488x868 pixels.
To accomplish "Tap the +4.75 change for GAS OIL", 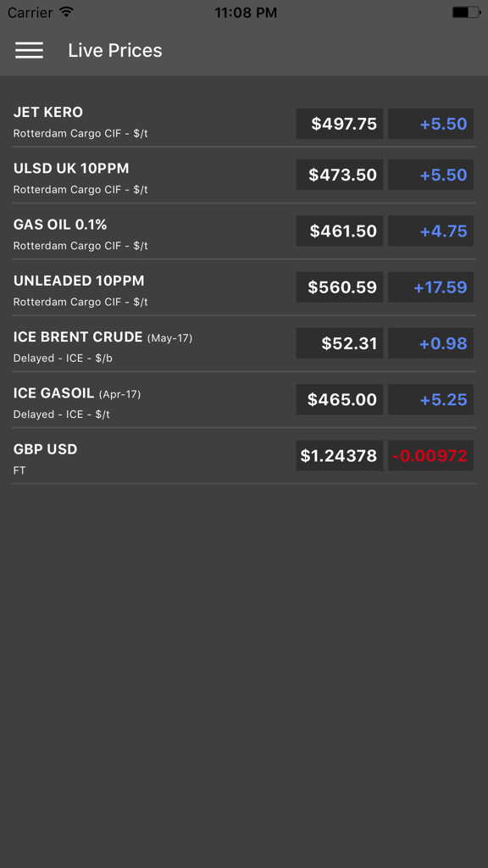I will (x=430, y=231).
